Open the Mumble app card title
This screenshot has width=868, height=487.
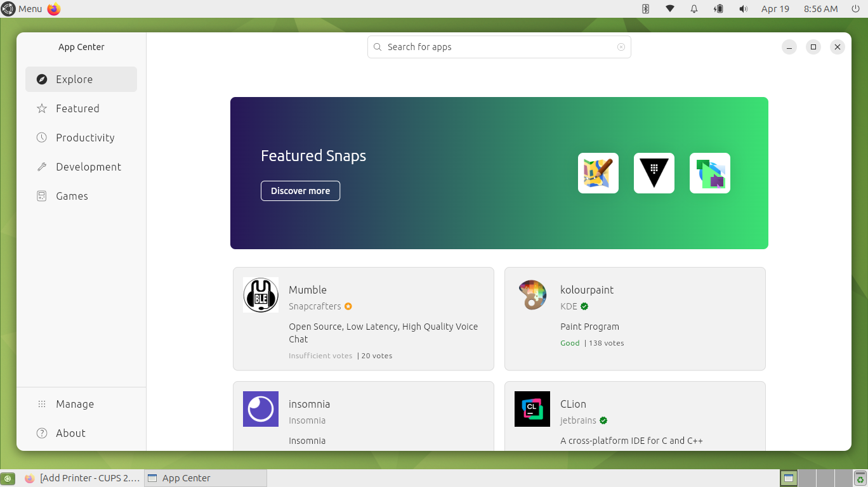point(308,290)
